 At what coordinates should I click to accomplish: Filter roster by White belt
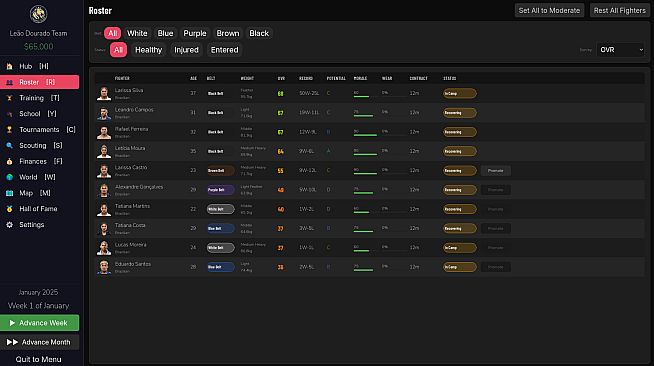click(x=137, y=33)
